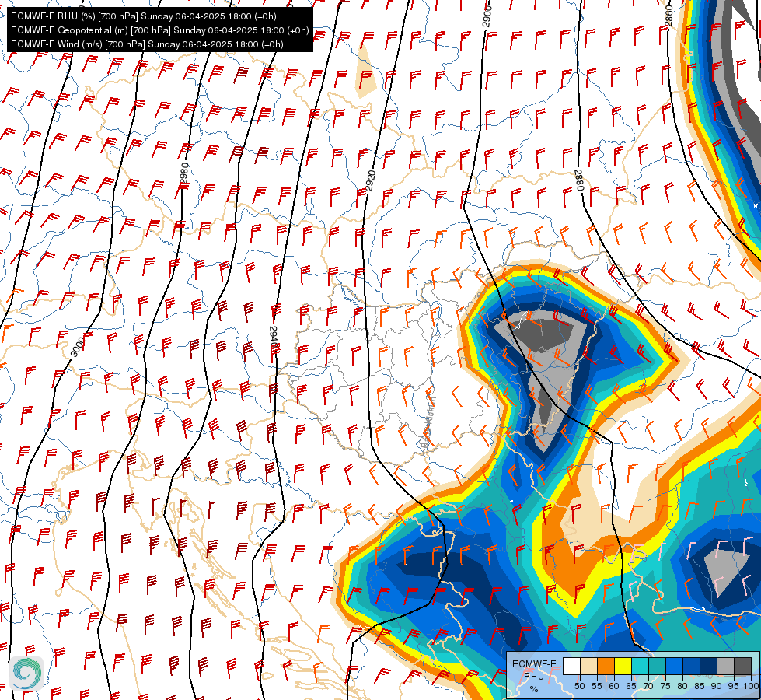761x700 pixels.
Task: Click the orange 55-60% legend swatch
Action: click(606, 666)
